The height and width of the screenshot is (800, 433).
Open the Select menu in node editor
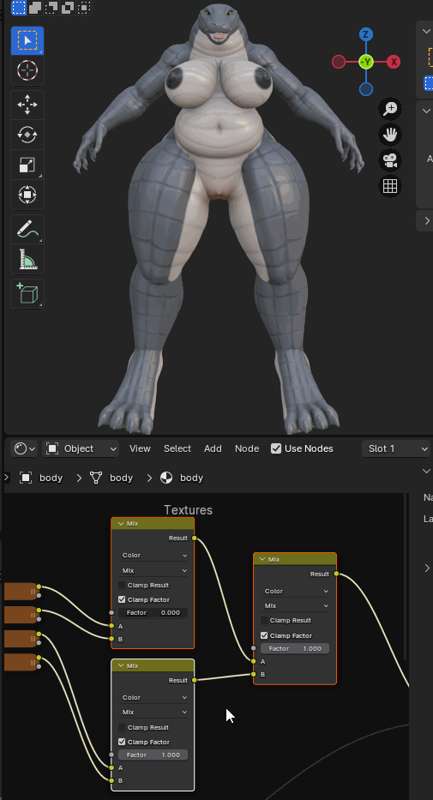(x=177, y=449)
